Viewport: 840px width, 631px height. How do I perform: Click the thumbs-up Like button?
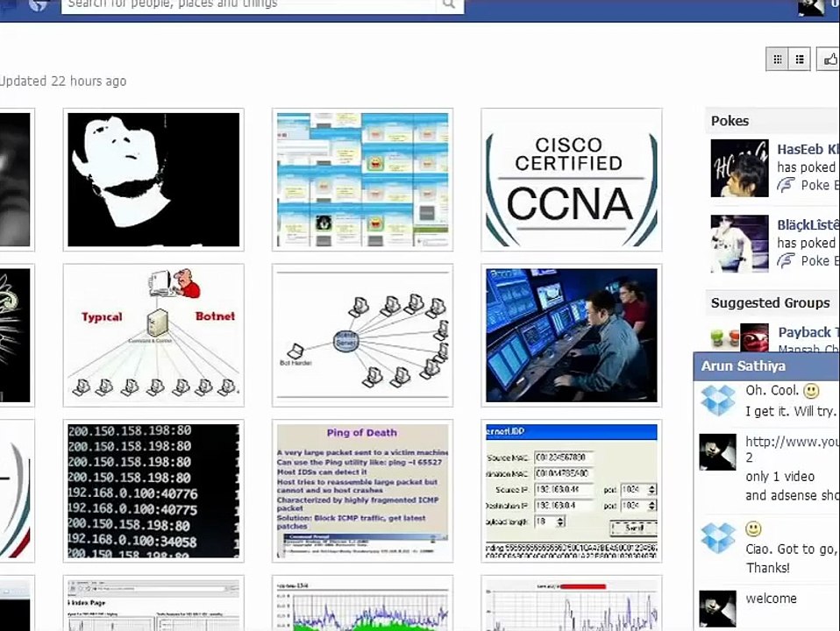(x=829, y=59)
